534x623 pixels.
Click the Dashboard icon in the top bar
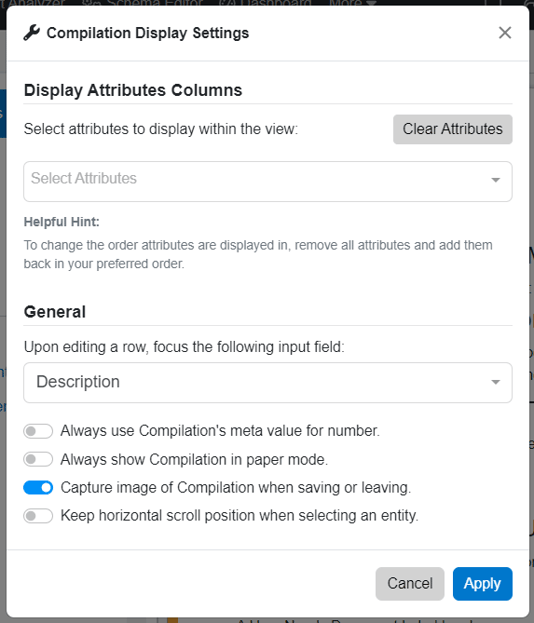tap(226, 3)
